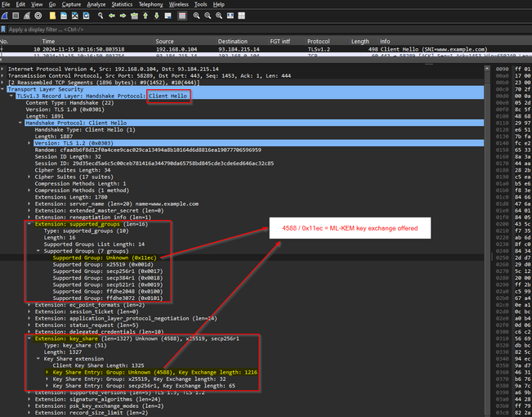Click the start capture shark fin icon
This screenshot has width=532, height=417.
tap(6, 16)
